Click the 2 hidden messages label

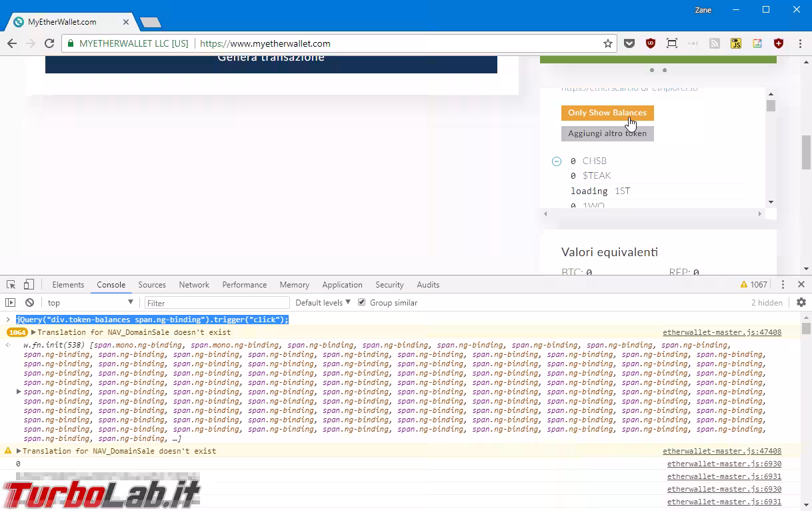point(767,303)
